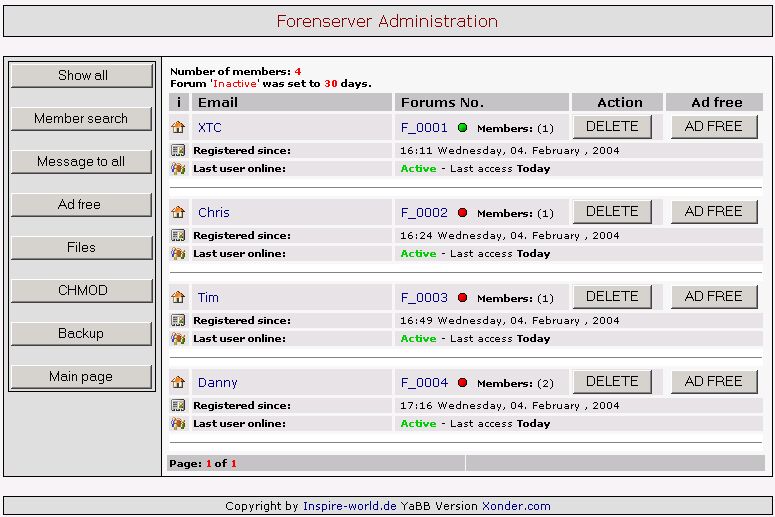Screen dimensions: 775x517
Task: Open the Files section
Action: pyautogui.click(x=82, y=248)
